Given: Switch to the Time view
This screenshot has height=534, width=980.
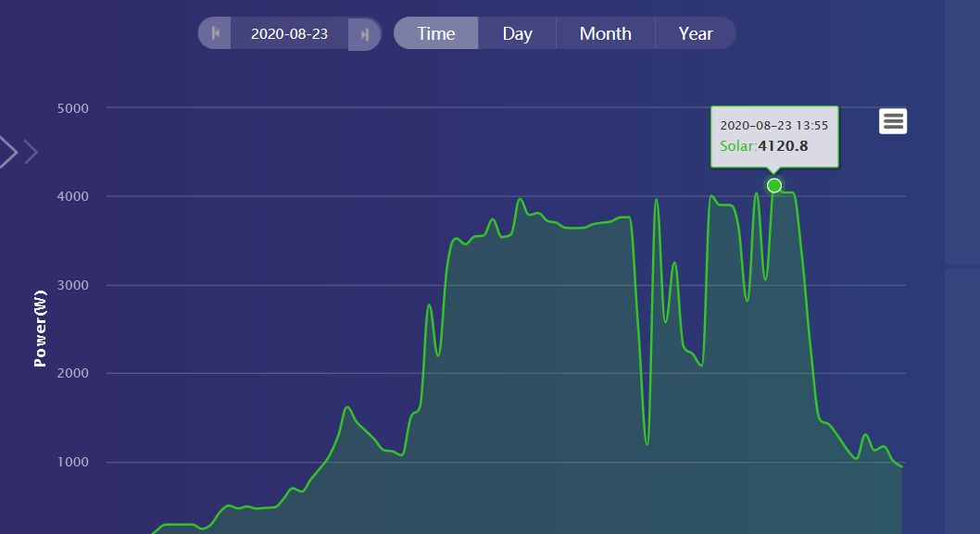Looking at the screenshot, I should point(436,33).
